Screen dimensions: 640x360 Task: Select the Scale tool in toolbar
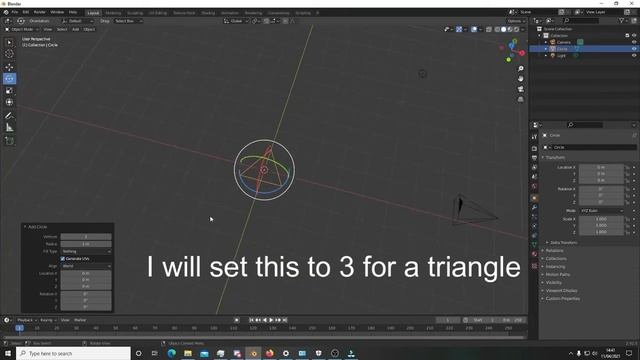click(x=9, y=91)
